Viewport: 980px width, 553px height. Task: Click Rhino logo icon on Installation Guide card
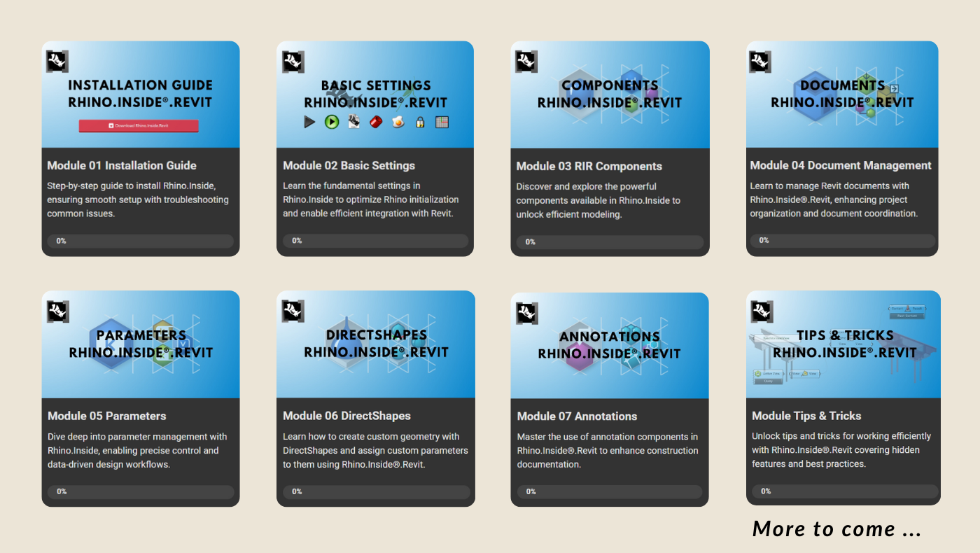pos(57,62)
